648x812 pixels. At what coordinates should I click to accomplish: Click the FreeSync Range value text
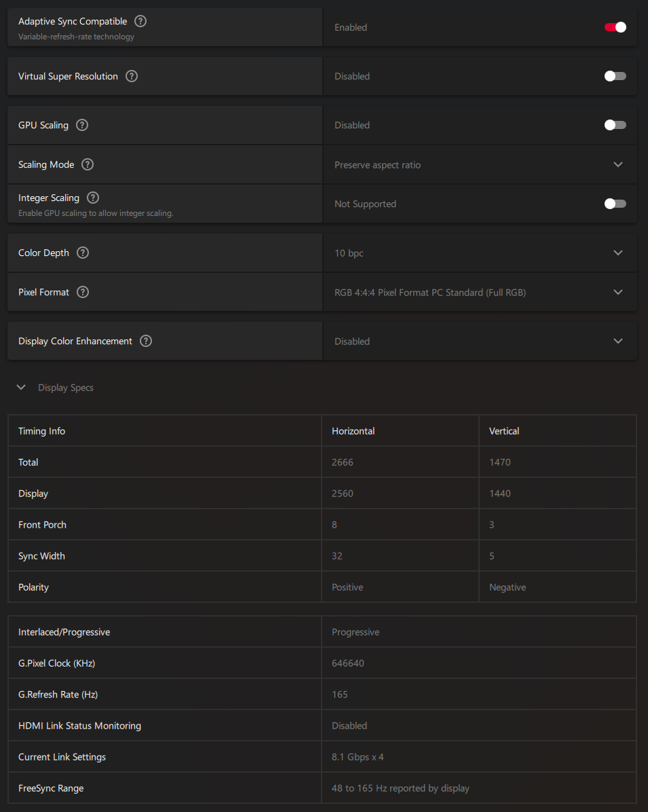pyautogui.click(x=400, y=788)
